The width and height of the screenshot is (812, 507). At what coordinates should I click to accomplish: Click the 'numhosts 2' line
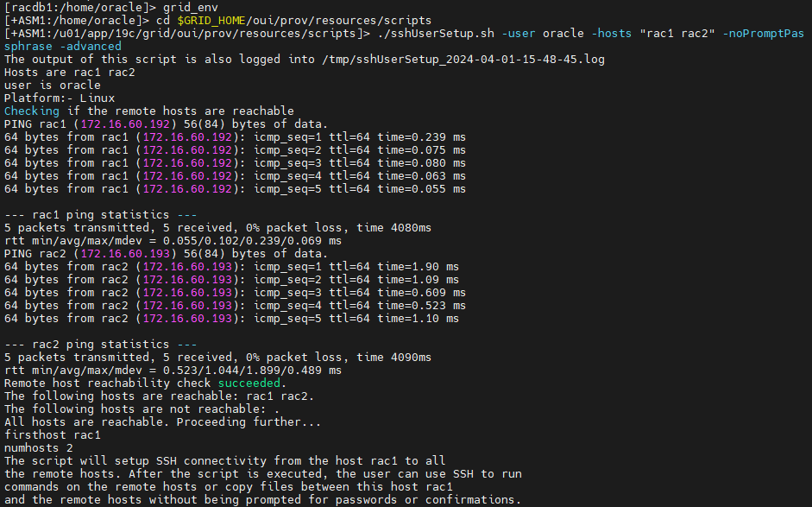[39, 448]
